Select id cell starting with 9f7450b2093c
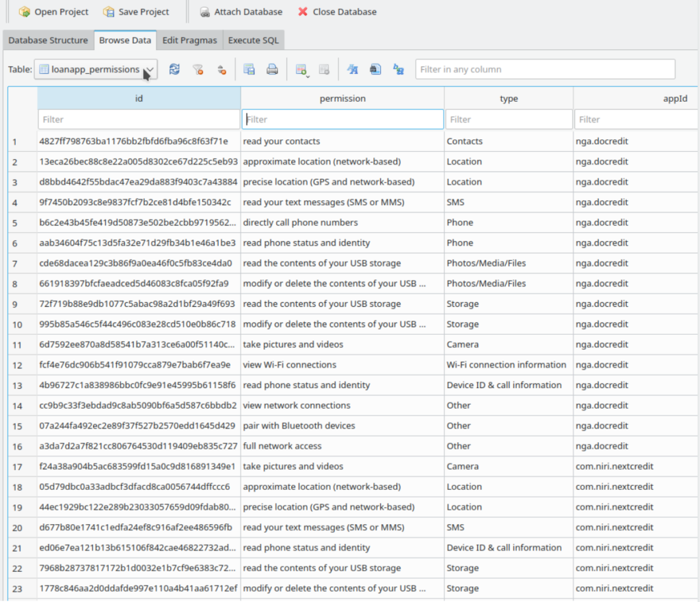This screenshot has height=602, width=700. pos(139,202)
